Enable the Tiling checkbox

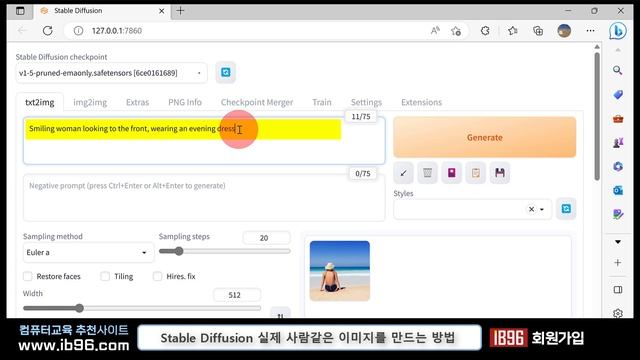coord(105,276)
